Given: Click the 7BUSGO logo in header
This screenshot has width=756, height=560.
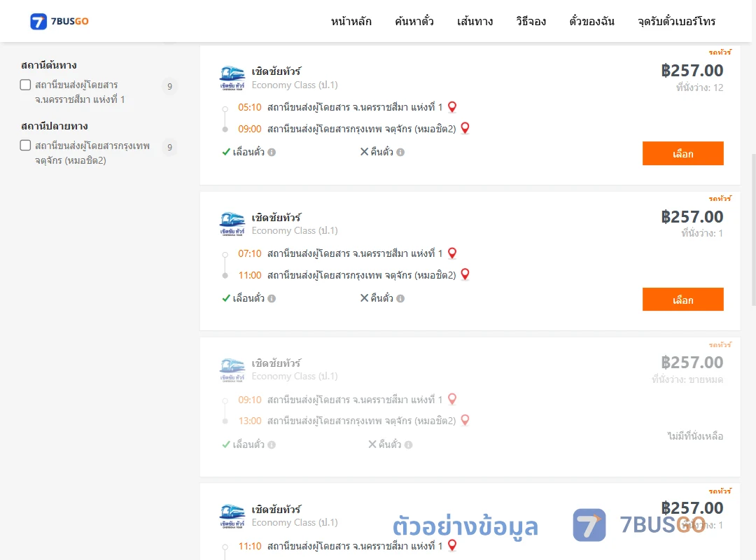Looking at the screenshot, I should point(59,21).
